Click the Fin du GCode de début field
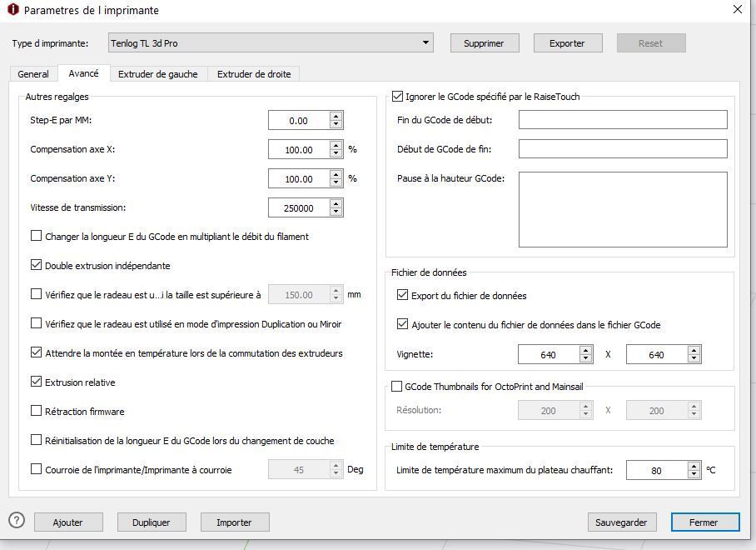This screenshot has width=756, height=550. coord(623,120)
